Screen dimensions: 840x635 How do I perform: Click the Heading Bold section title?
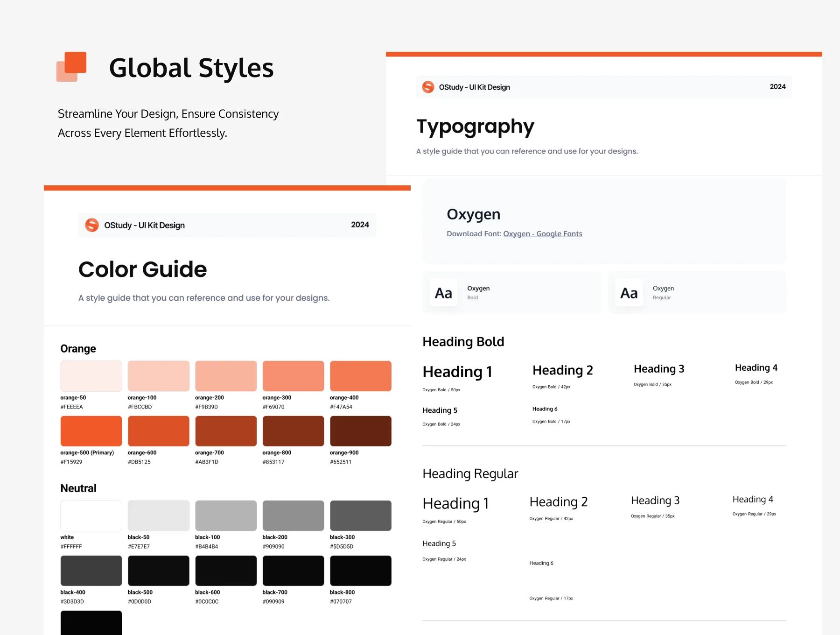[463, 342]
